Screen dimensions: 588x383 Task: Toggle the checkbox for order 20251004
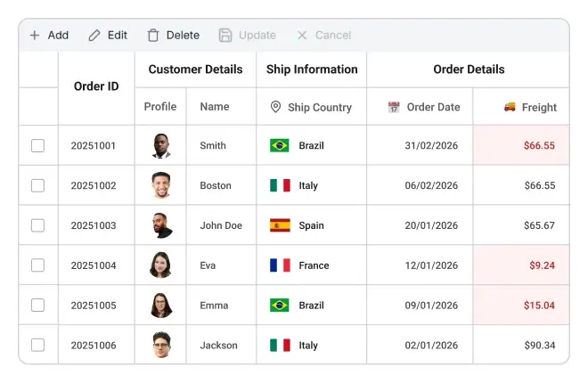pos(37,265)
